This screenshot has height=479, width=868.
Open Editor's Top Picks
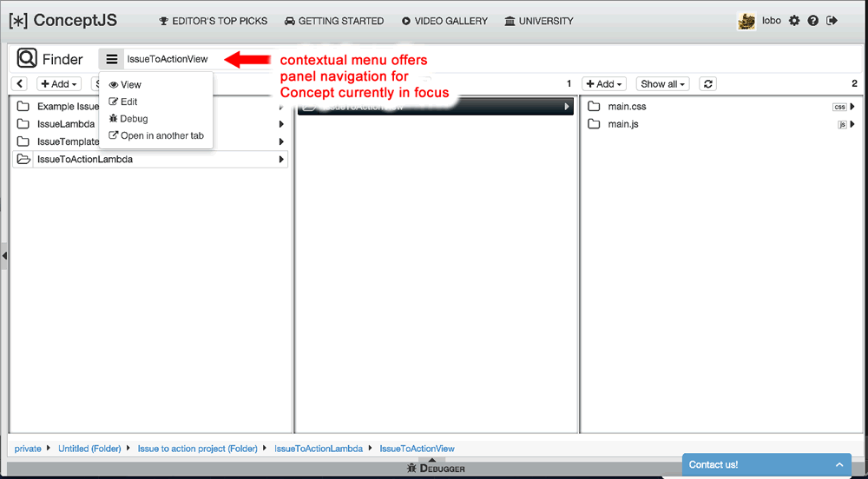(x=214, y=21)
